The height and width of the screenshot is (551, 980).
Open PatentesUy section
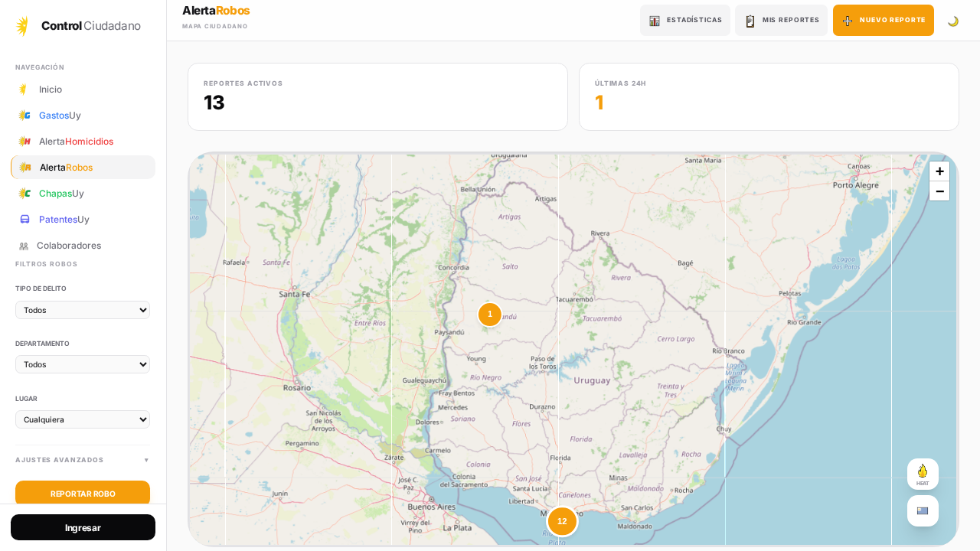coord(83,220)
